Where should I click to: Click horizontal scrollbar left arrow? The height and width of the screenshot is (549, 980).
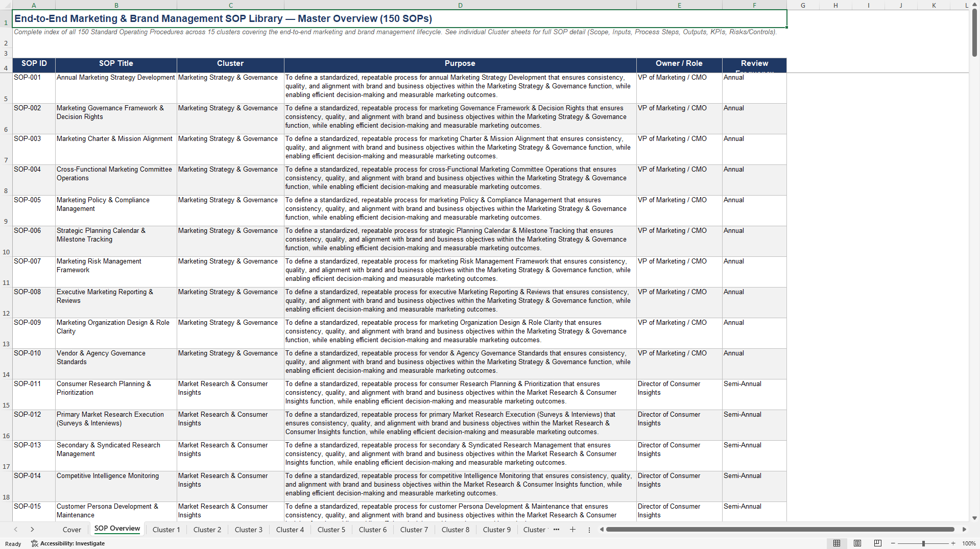(x=602, y=530)
